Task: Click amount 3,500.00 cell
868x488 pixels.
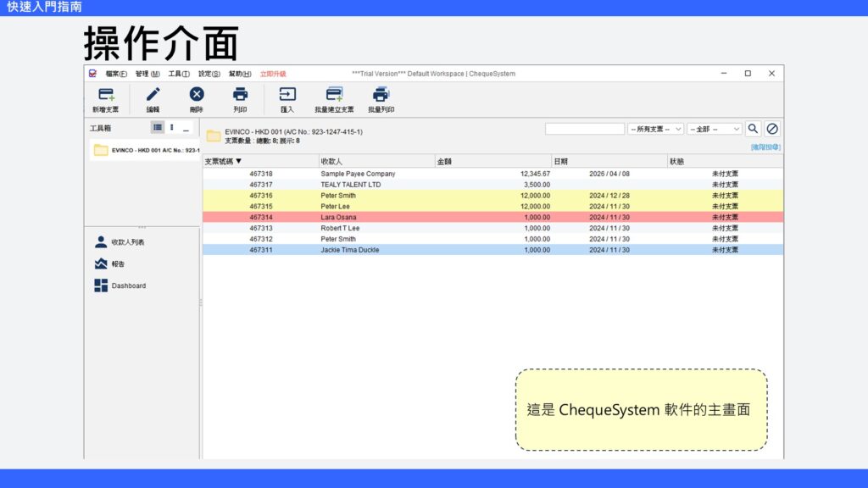Action: 537,184
